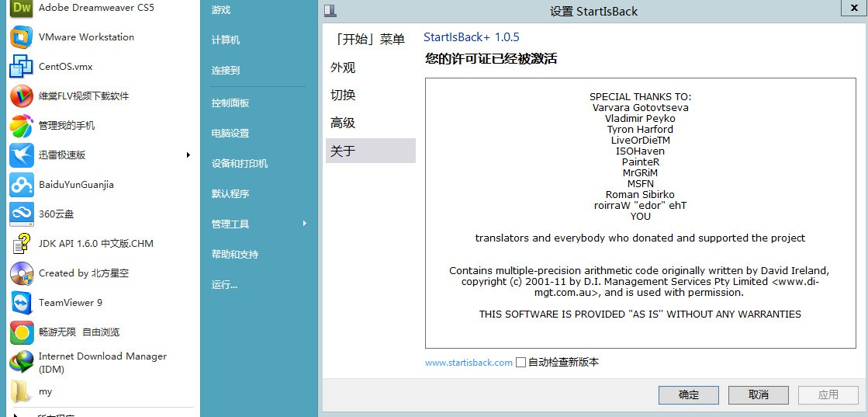Open the my folder icon
This screenshot has width=868, height=417.
pyautogui.click(x=22, y=391)
